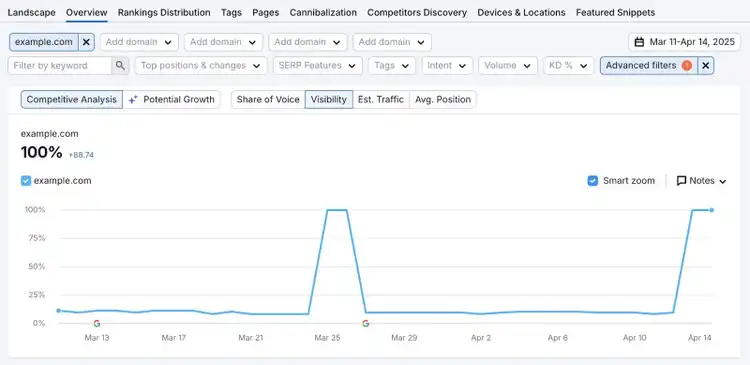
Task: Click the Notes speech bubble icon
Action: pos(682,181)
